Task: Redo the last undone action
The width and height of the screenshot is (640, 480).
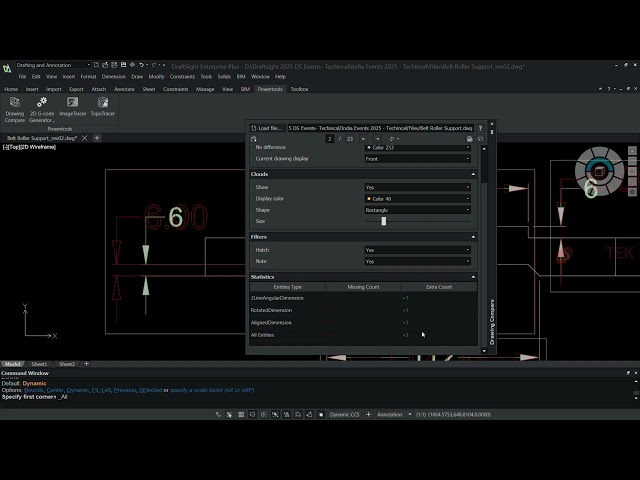Action: pos(154,65)
